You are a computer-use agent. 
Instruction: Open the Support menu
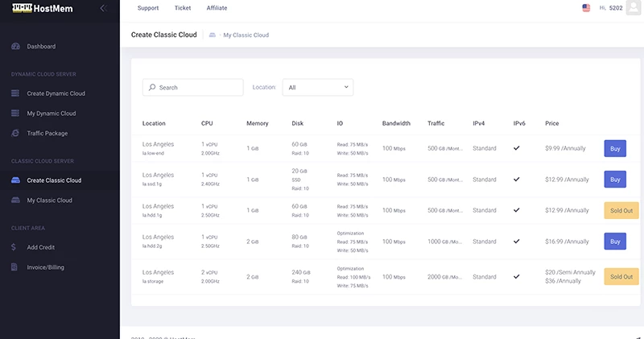[x=148, y=8]
